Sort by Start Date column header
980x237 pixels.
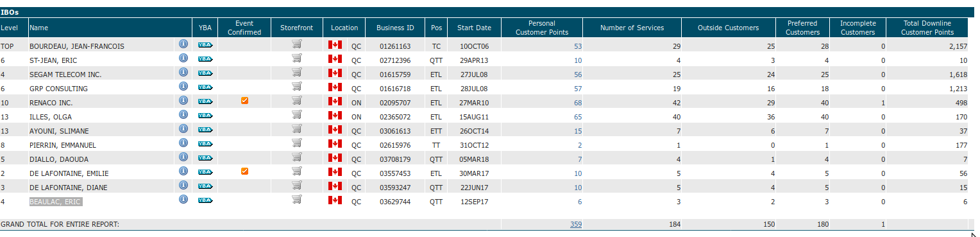[474, 28]
